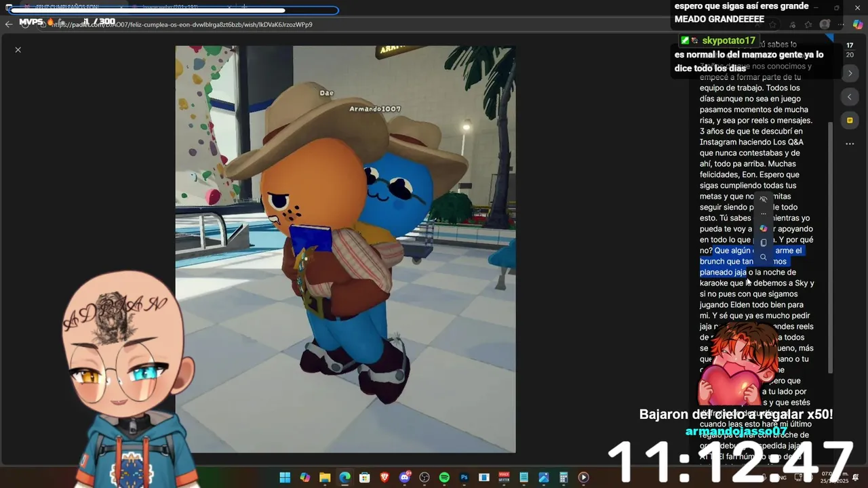Open Calculator from taskbar

pyautogui.click(x=564, y=477)
